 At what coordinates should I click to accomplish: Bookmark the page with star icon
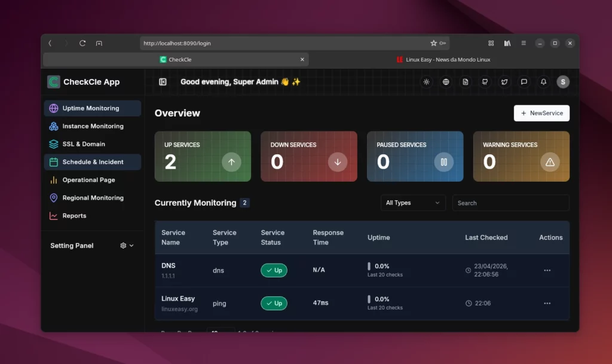point(433,43)
